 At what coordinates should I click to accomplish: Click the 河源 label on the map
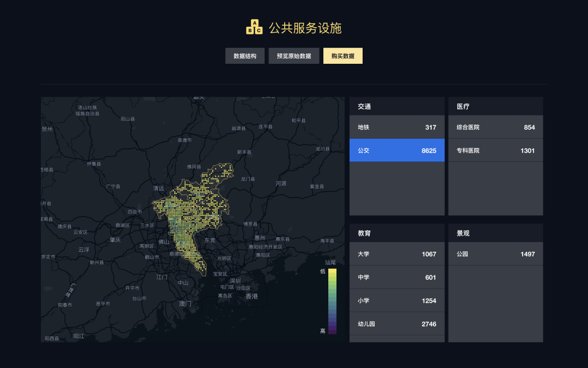pos(281,183)
